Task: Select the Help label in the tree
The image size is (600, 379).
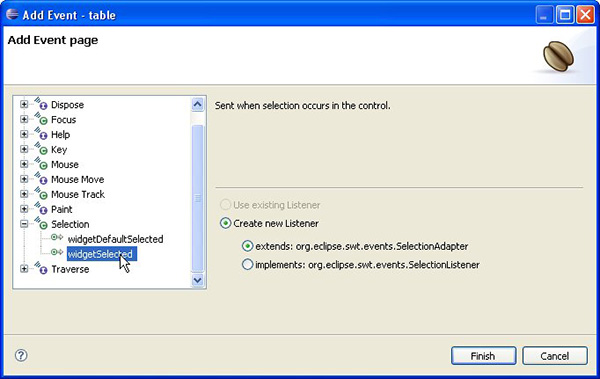Action: tap(60, 135)
